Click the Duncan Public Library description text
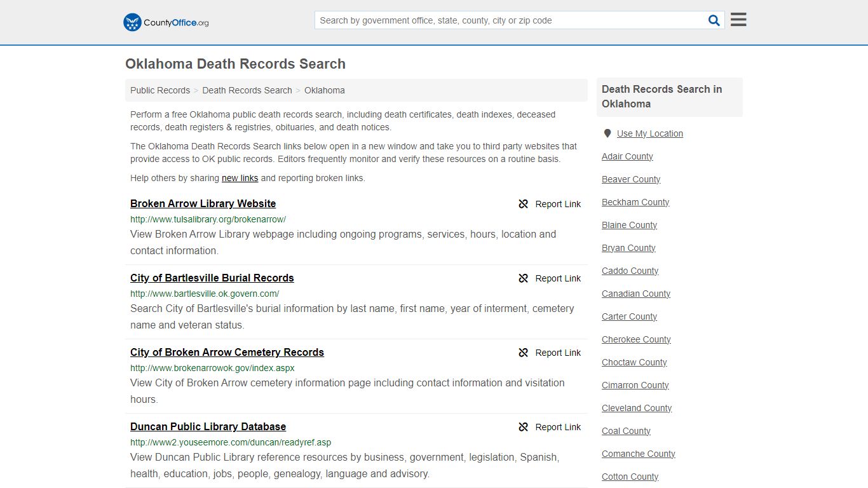Screen dimensions: 868x488 coord(345,465)
